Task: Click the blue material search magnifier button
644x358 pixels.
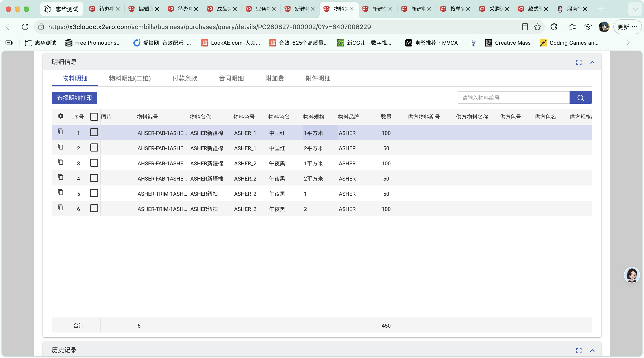Action: (x=580, y=98)
